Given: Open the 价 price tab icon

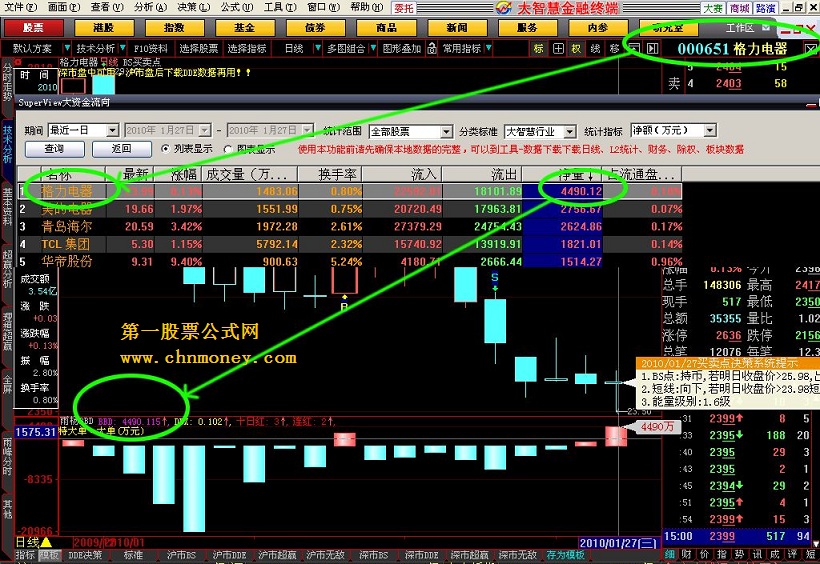Looking at the screenshot, I should (704, 554).
